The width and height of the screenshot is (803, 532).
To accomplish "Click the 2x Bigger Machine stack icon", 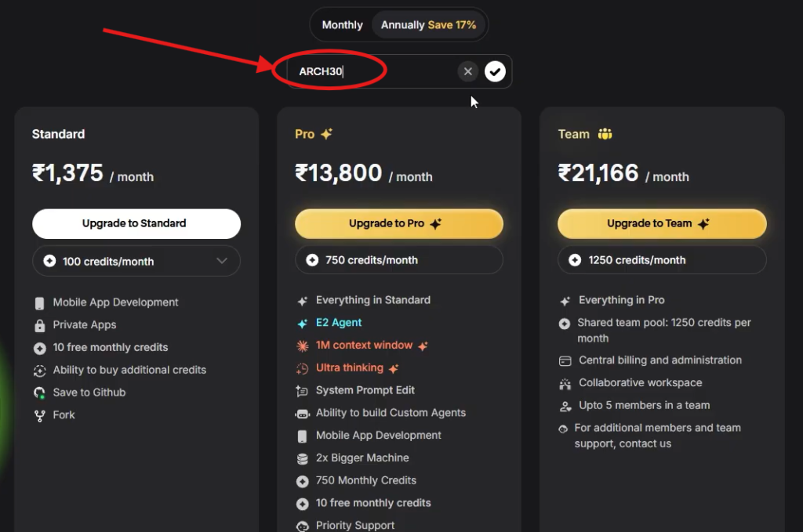I will point(303,458).
